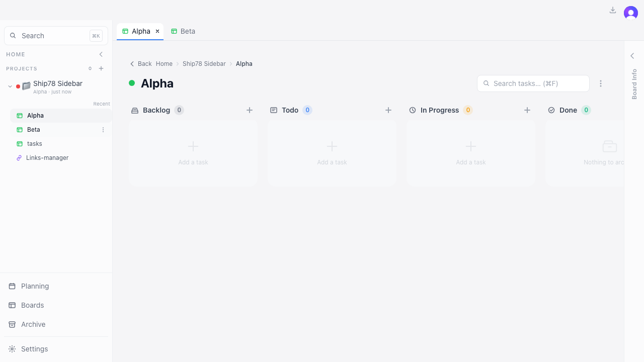Image resolution: width=644 pixels, height=362 pixels.
Task: Add task via plus in Backlog header
Action: 250,110
